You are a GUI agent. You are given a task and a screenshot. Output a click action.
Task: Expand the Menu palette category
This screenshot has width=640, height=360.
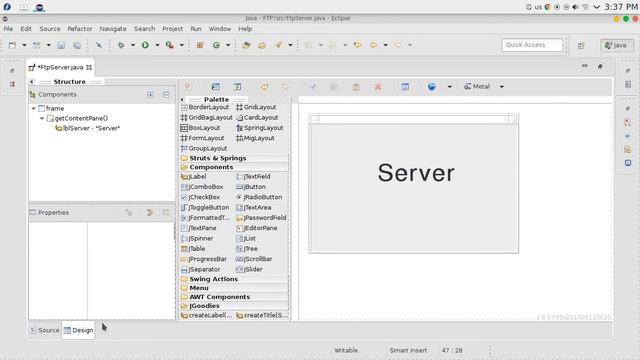(x=233, y=288)
